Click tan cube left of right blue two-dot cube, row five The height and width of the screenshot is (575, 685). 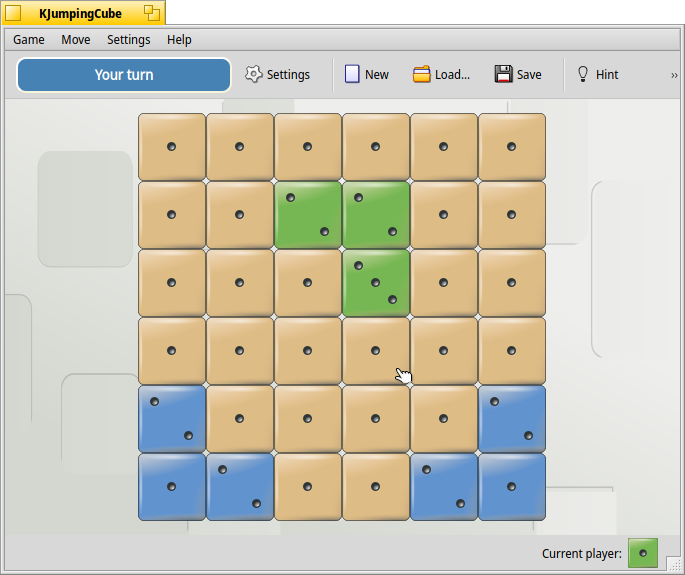(x=444, y=419)
